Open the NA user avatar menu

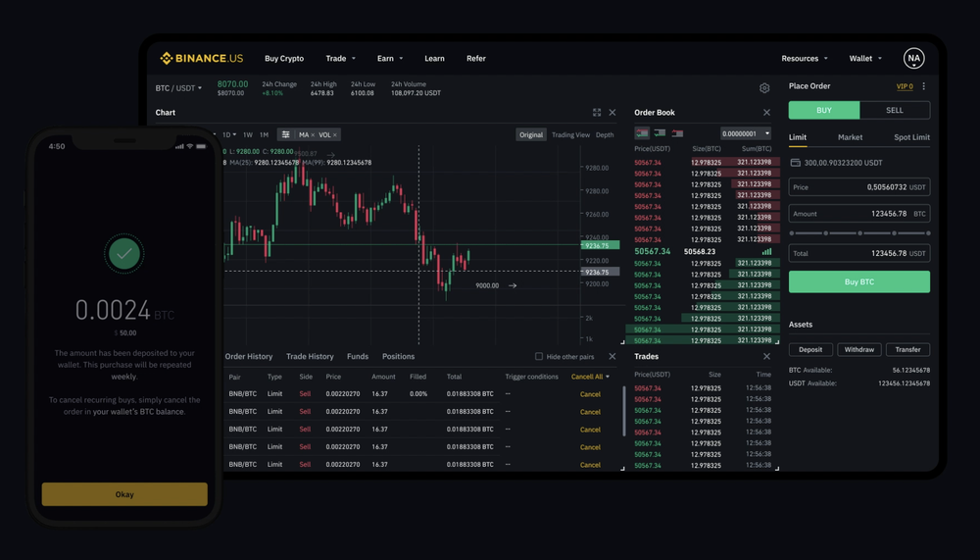[x=913, y=58]
